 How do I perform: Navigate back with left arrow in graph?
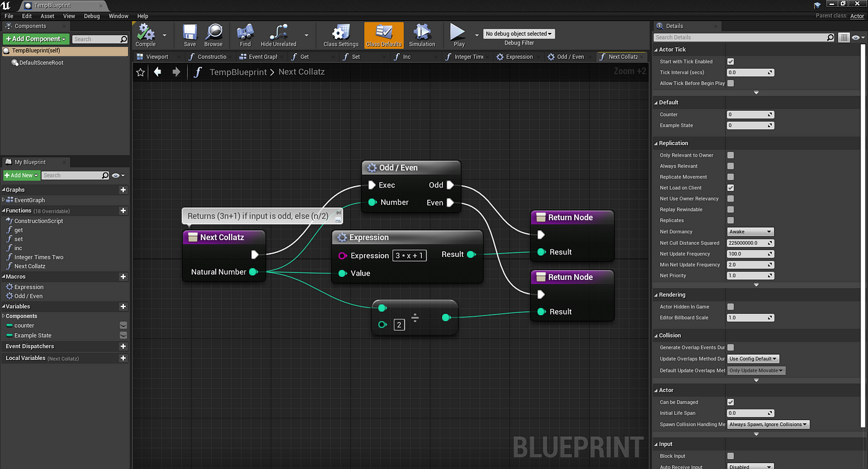point(158,72)
